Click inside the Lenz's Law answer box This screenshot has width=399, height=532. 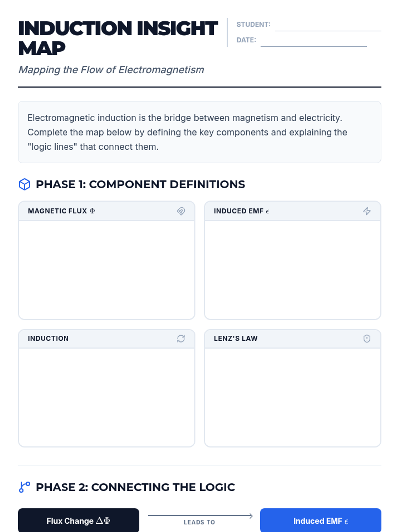pyautogui.click(x=293, y=397)
